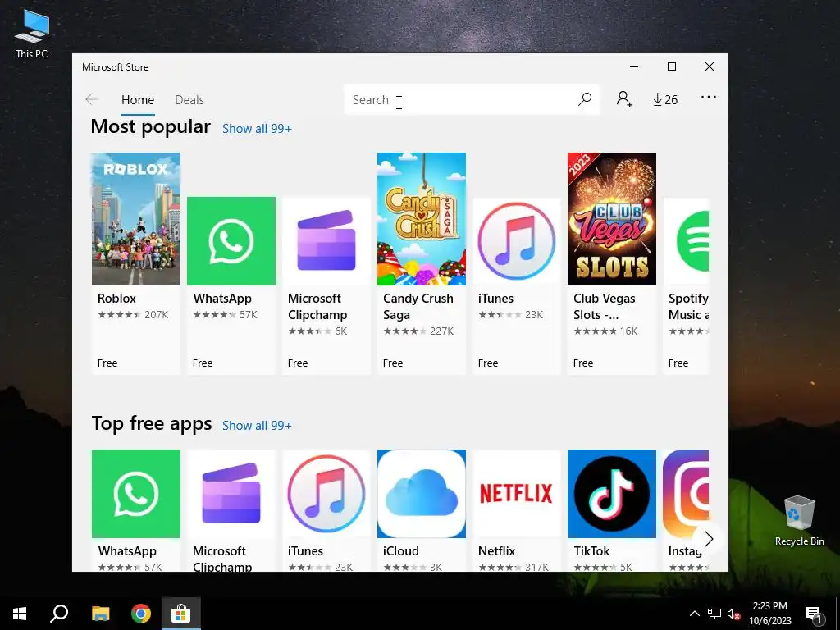Image resolution: width=840 pixels, height=630 pixels.
Task: Minimize the Microsoft Store window
Action: pos(634,66)
